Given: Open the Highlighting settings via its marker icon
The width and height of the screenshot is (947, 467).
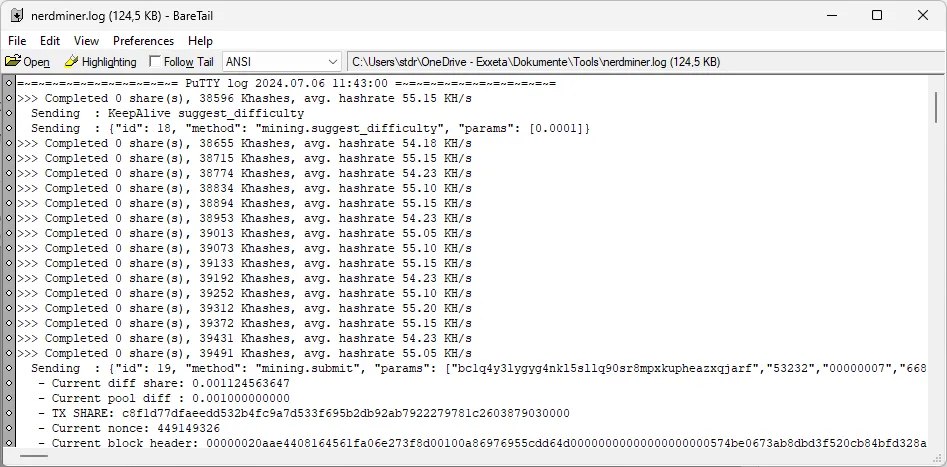Looking at the screenshot, I should click(x=72, y=62).
